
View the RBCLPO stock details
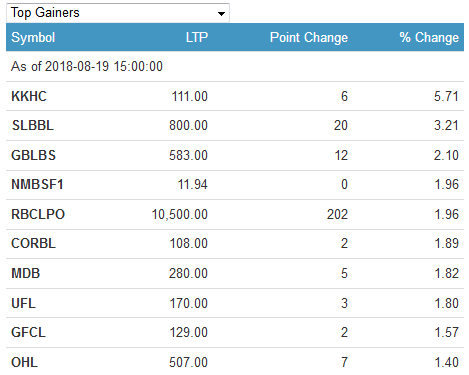coord(38,214)
